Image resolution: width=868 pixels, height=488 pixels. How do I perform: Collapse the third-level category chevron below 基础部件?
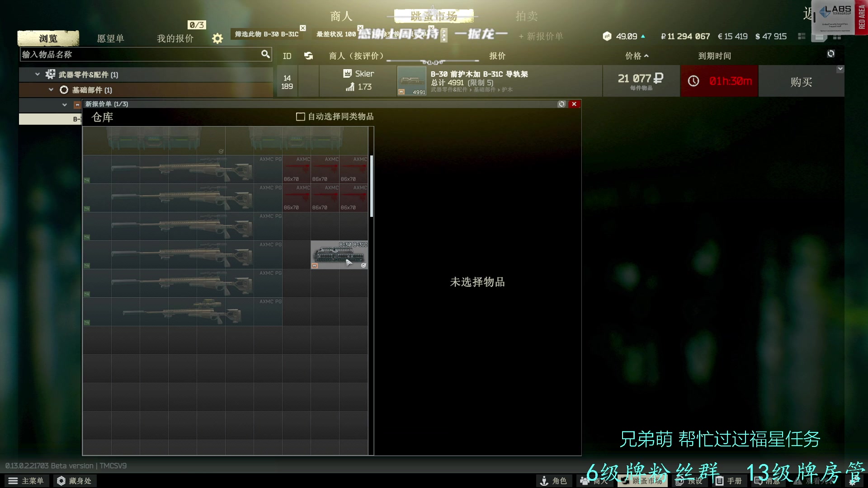(65, 105)
